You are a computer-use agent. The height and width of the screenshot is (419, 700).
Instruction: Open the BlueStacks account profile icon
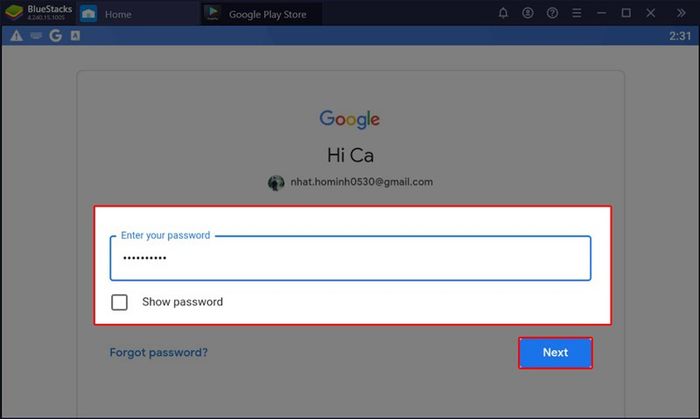click(528, 13)
